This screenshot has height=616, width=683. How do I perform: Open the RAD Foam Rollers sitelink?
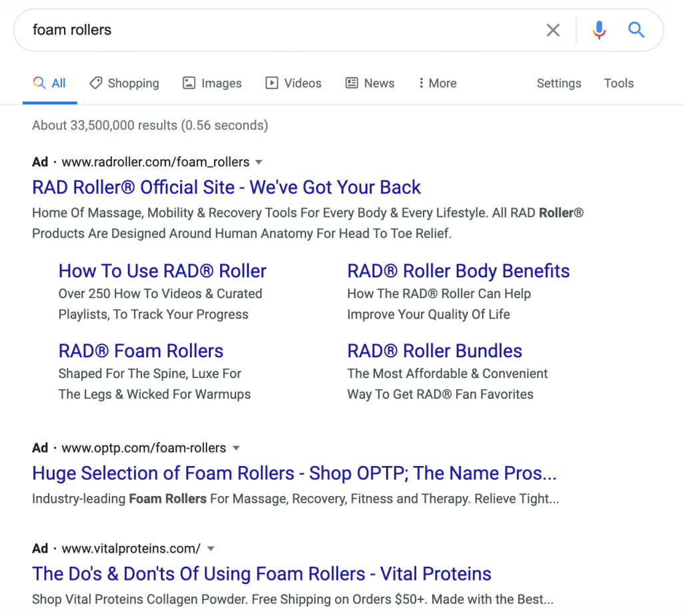click(141, 351)
